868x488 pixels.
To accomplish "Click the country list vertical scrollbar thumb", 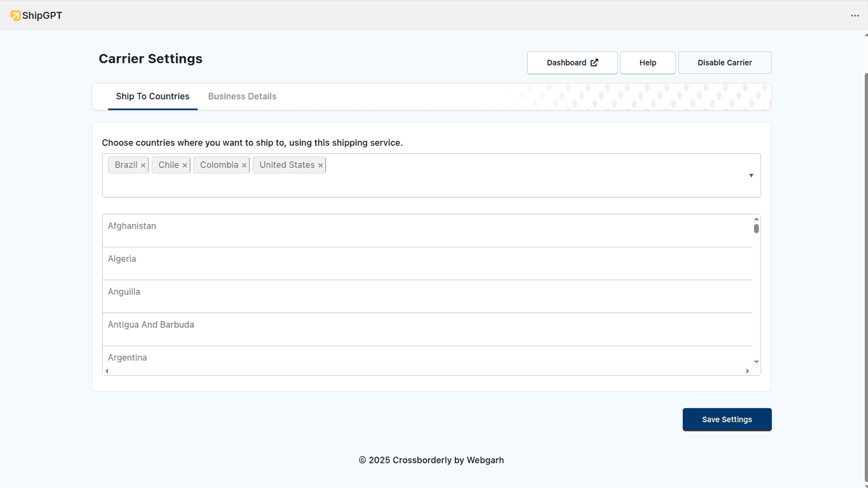I will (x=756, y=229).
